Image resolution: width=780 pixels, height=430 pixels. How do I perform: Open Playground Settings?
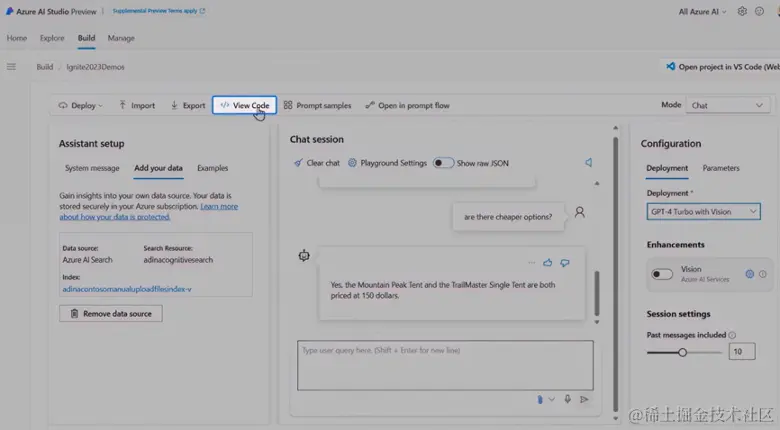[387, 163]
